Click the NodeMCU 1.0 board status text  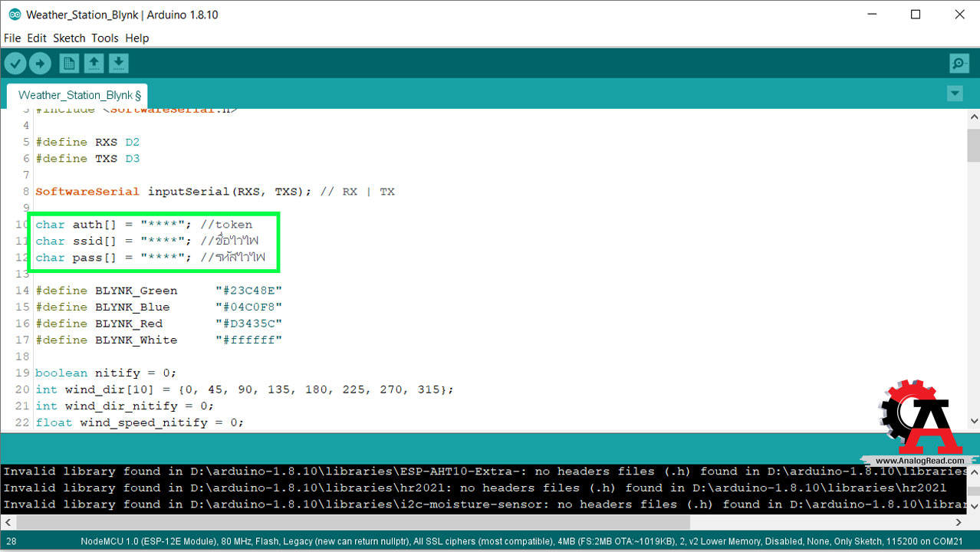(521, 541)
